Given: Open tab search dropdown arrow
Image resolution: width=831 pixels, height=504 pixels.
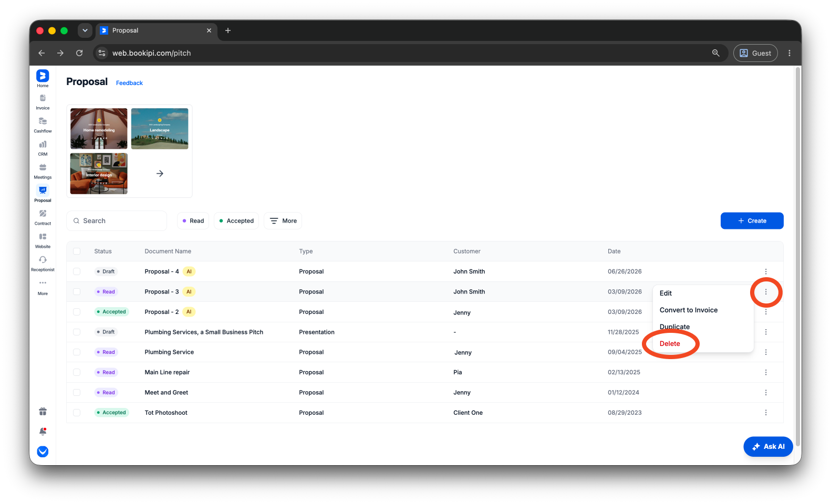Looking at the screenshot, I should (x=85, y=30).
